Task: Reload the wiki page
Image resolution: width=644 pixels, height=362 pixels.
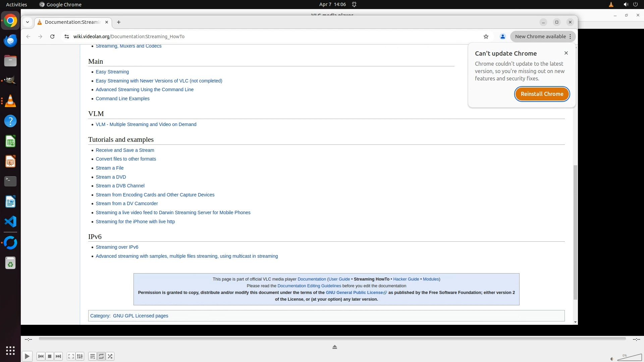Action: point(52,37)
